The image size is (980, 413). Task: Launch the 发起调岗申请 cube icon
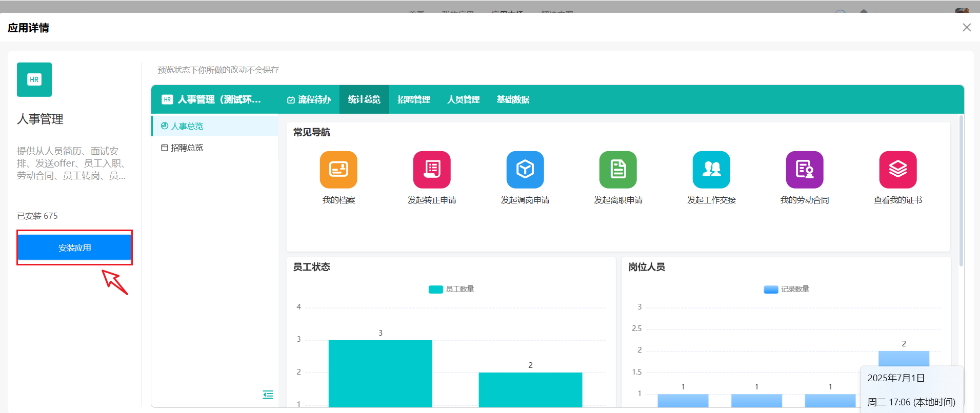(525, 170)
